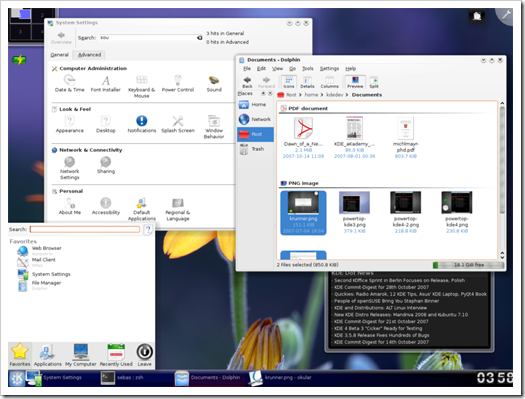Clear the System Settings search field
Image resolution: width=525 pixels, height=399 pixels.
[200, 38]
